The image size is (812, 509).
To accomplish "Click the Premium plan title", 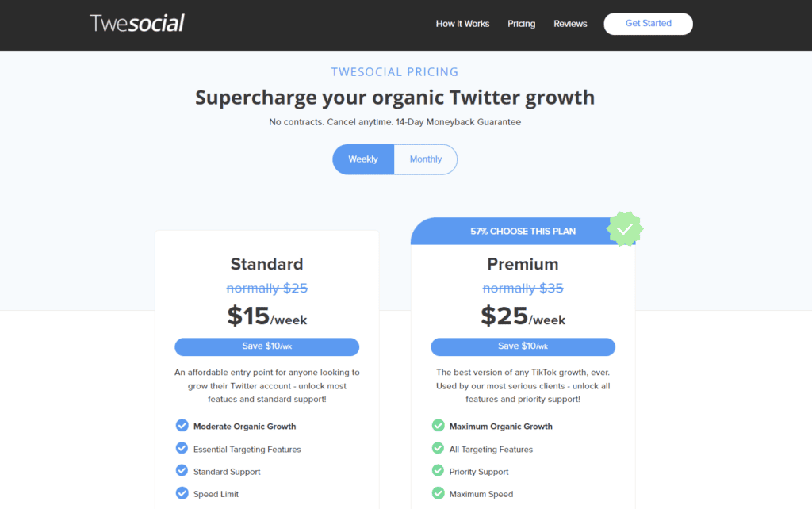I will click(x=523, y=264).
